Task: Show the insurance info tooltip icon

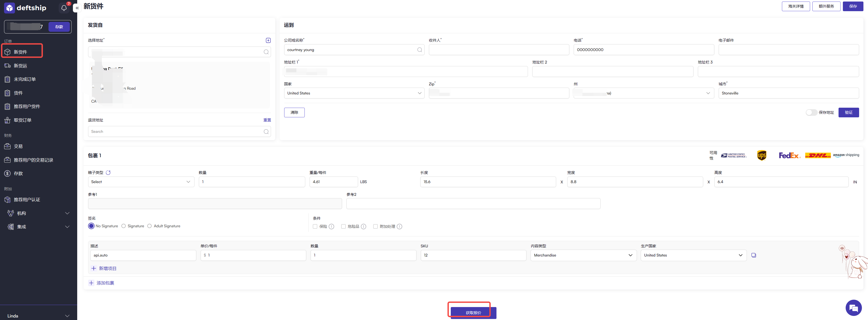Action: (332, 226)
